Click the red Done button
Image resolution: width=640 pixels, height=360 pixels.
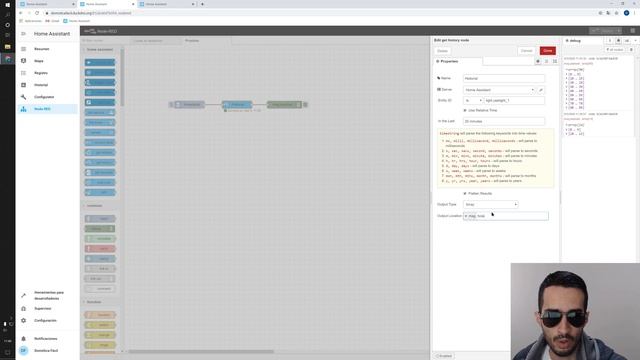547,51
